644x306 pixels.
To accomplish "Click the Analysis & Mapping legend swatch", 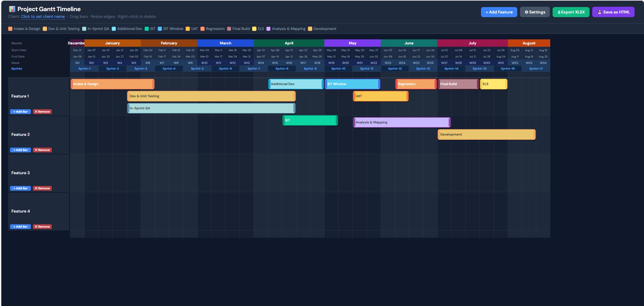I will (269, 29).
